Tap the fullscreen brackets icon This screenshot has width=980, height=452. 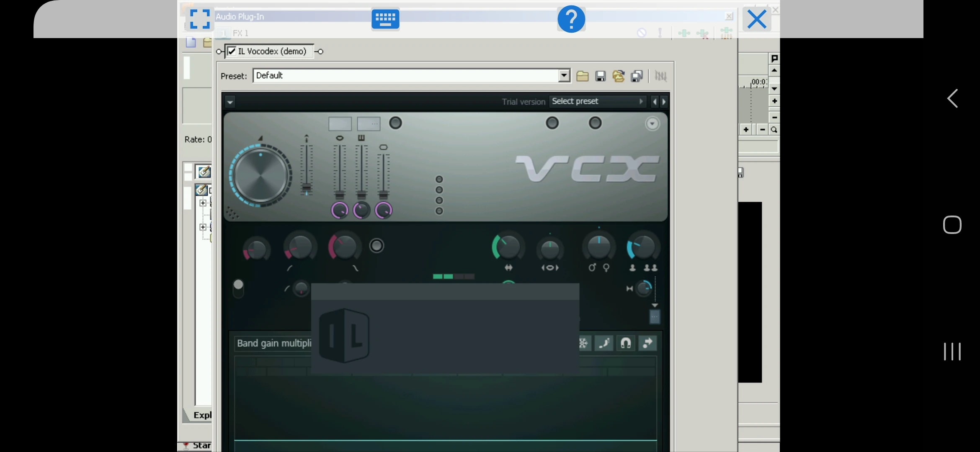coord(200,19)
